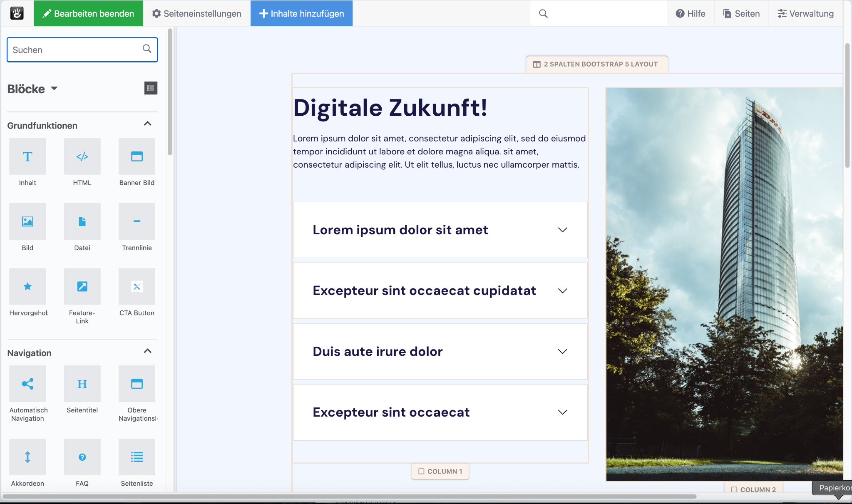This screenshot has height=504, width=852.
Task: Add a CTA Button block
Action: coord(137,286)
